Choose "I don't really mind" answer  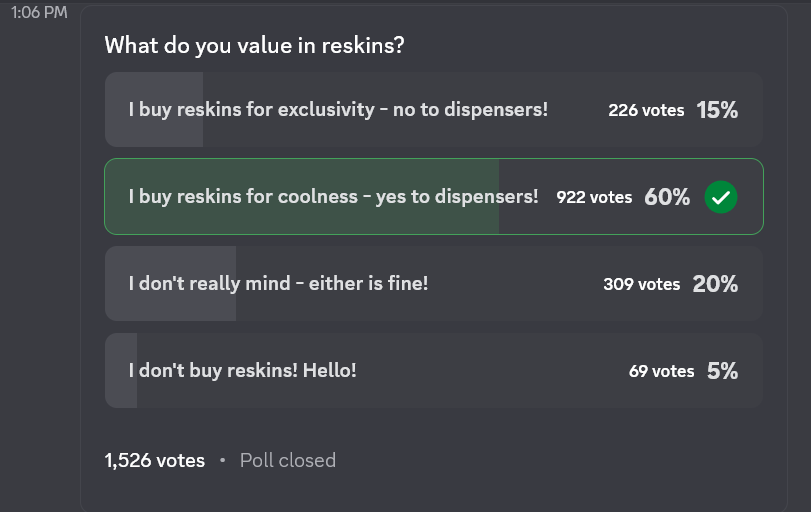(434, 283)
